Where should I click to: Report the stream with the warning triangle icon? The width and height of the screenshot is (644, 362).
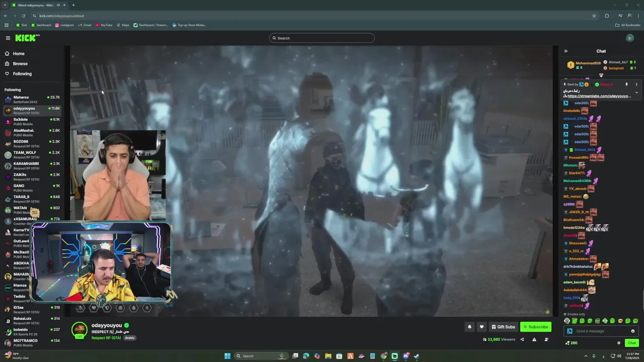[534, 339]
